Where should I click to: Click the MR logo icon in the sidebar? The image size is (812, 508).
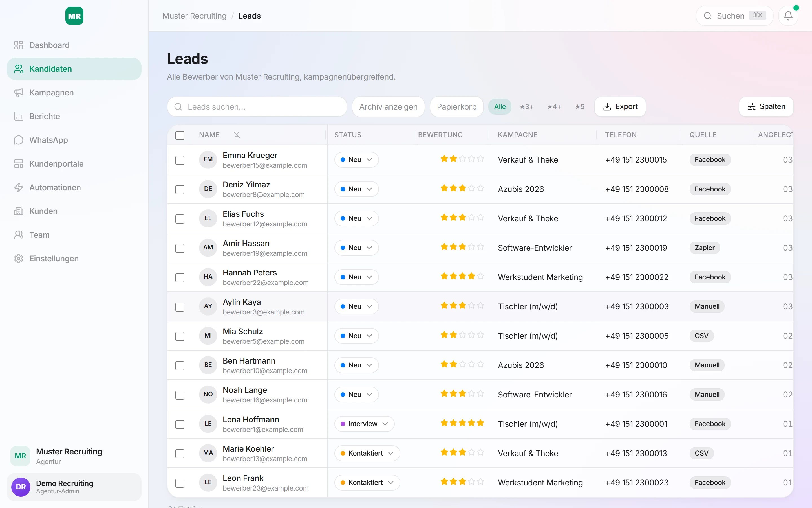click(74, 16)
